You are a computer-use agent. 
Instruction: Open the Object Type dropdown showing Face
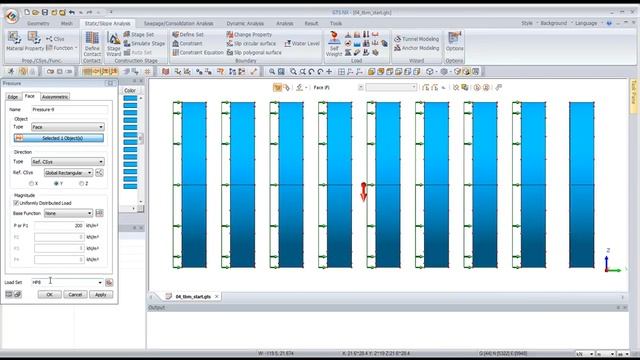coord(68,127)
